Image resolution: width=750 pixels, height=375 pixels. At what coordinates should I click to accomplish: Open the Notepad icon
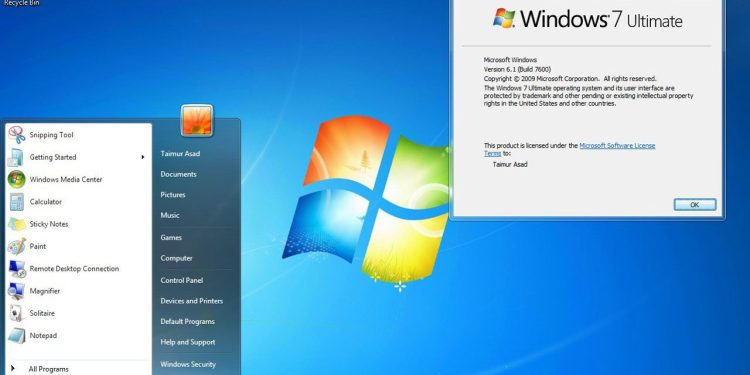[17, 335]
